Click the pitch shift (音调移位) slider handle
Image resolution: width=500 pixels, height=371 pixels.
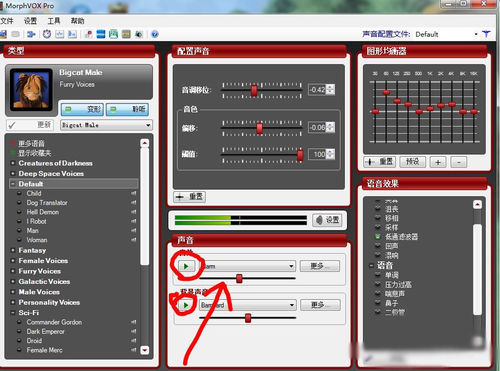click(x=254, y=90)
